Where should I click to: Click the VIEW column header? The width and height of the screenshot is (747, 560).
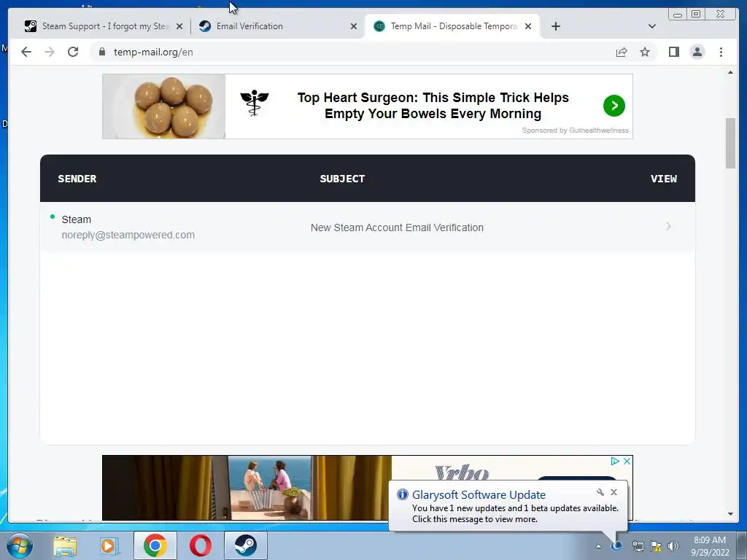[x=664, y=179]
